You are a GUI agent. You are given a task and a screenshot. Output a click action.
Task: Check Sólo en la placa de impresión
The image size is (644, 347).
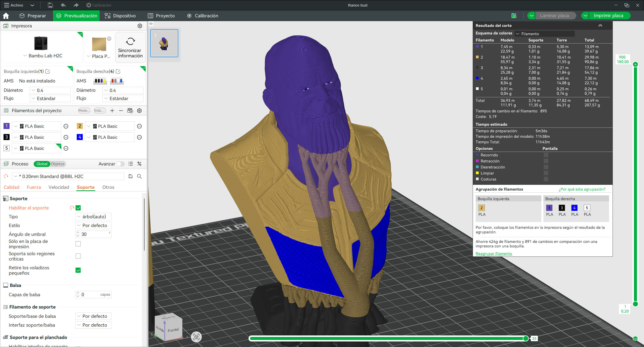click(x=78, y=244)
